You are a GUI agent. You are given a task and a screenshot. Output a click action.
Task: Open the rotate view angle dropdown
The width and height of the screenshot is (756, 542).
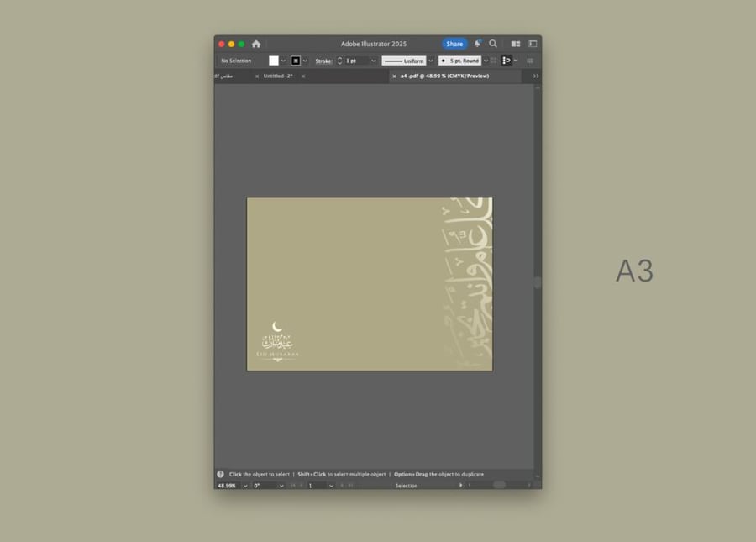281,486
